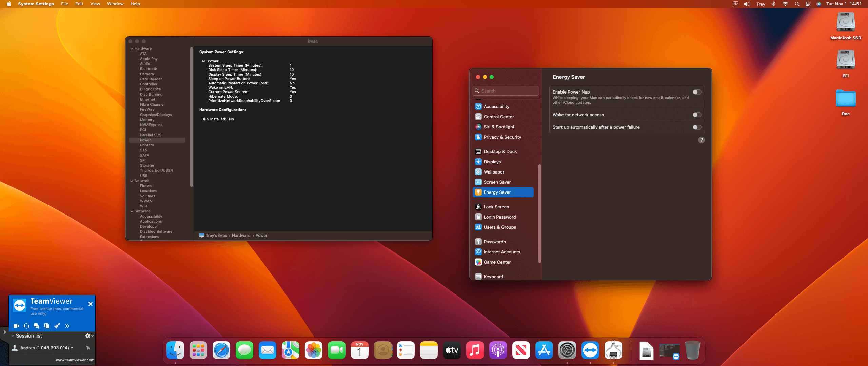This screenshot has height=366, width=868.
Task: Expand TeamViewer session settings gear dropdown
Action: pyautogui.click(x=89, y=336)
